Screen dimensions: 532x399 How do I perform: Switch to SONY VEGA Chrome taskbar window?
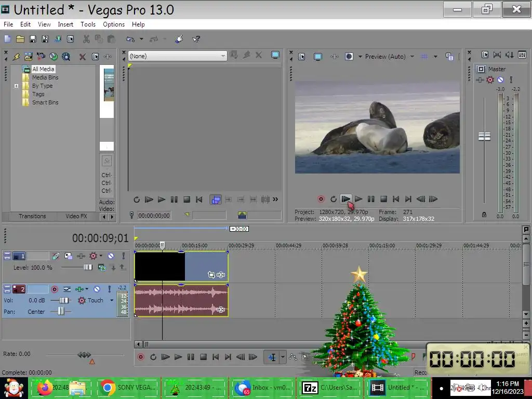[128, 388]
